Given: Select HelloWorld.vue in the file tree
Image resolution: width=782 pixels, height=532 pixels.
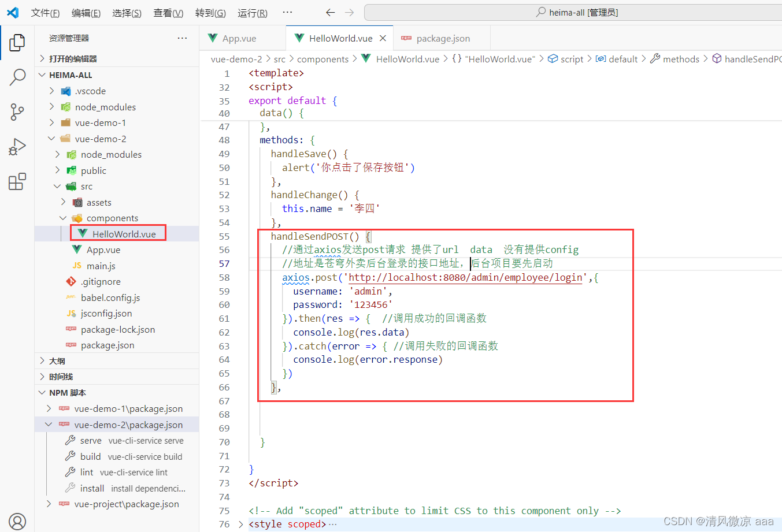Looking at the screenshot, I should 117,234.
